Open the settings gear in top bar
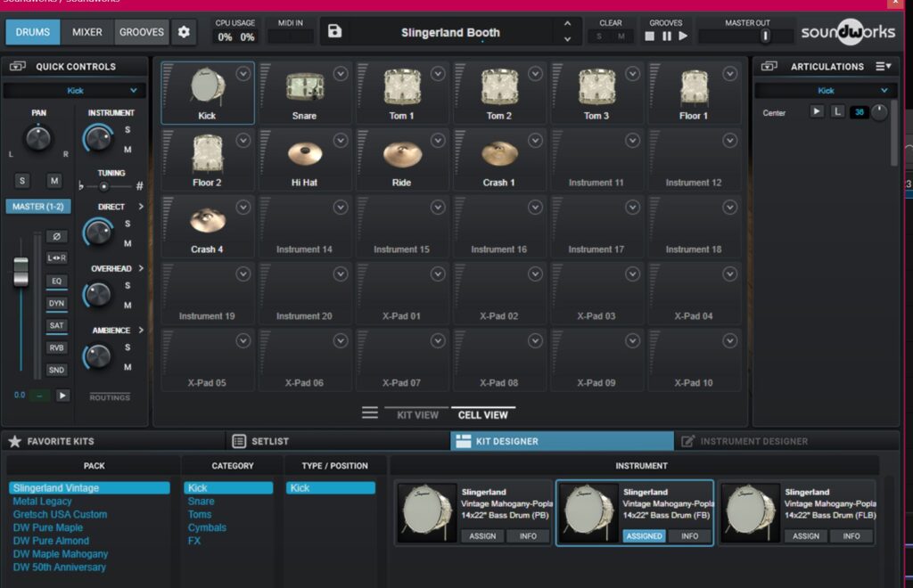Image resolution: width=913 pixels, height=588 pixels. pyautogui.click(x=184, y=32)
